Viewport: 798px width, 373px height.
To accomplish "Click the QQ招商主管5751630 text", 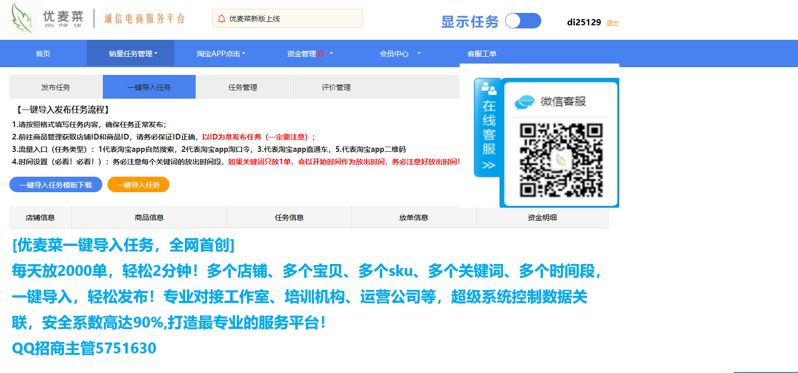I will (84, 349).
